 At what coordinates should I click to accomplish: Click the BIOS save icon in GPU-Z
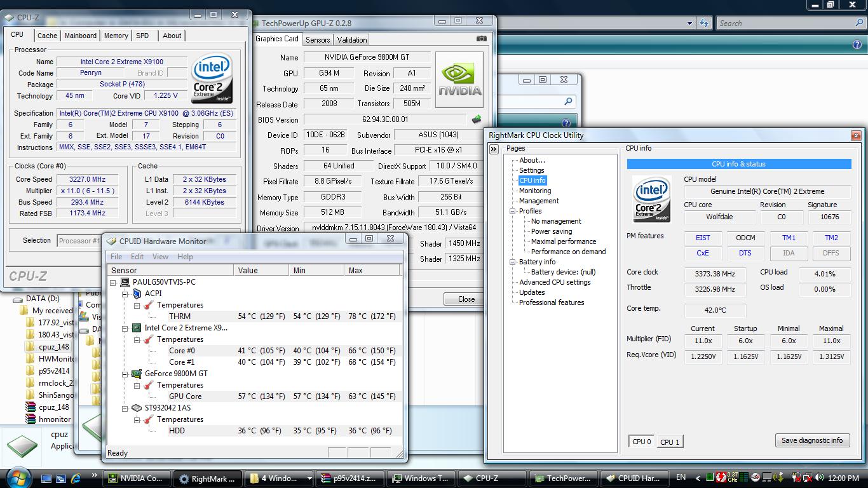click(x=476, y=119)
